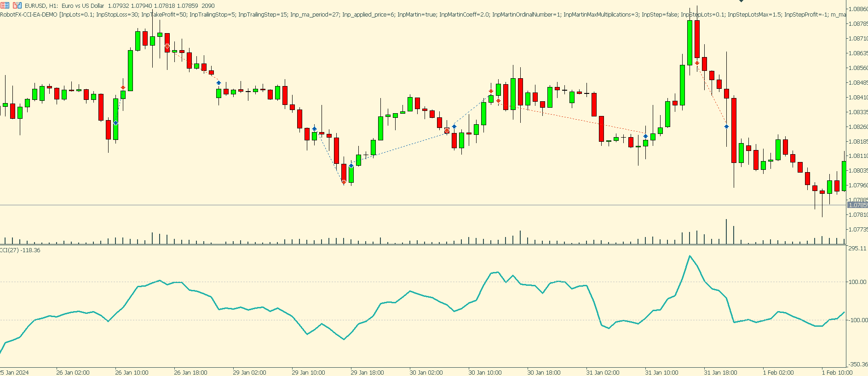
Task: Click the 26 Jan 18:00 time label
Action: point(190,373)
